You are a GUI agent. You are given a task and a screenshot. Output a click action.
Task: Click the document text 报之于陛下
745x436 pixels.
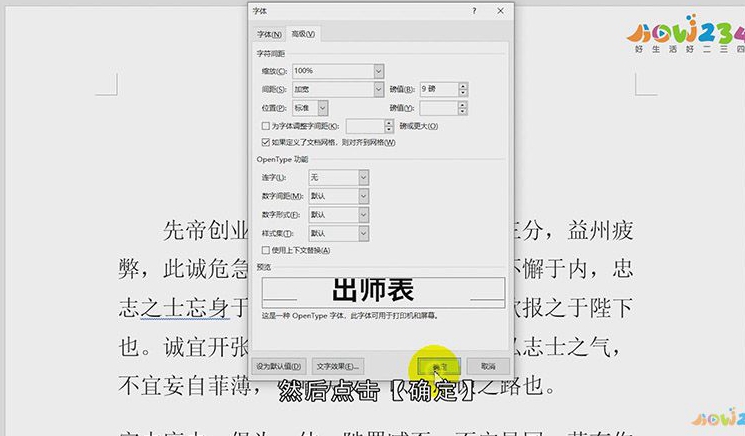coord(577,308)
